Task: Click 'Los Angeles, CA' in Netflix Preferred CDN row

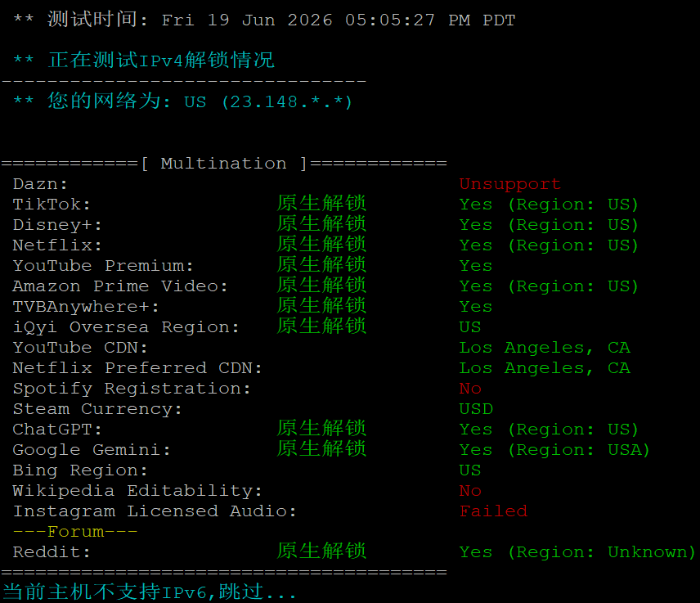Action: point(545,368)
